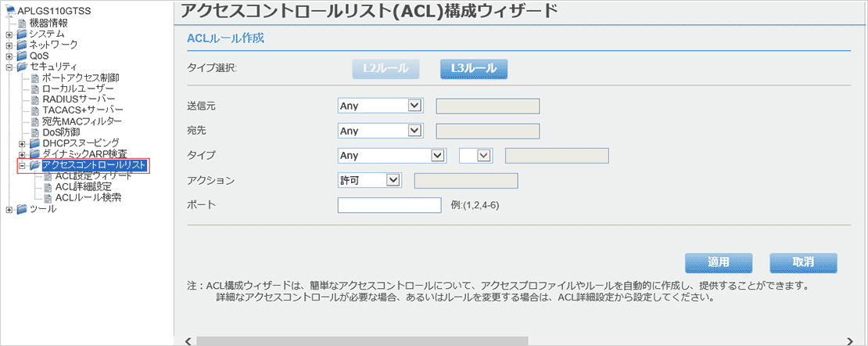Select アクセスコントロールリスト tree label

95,165
